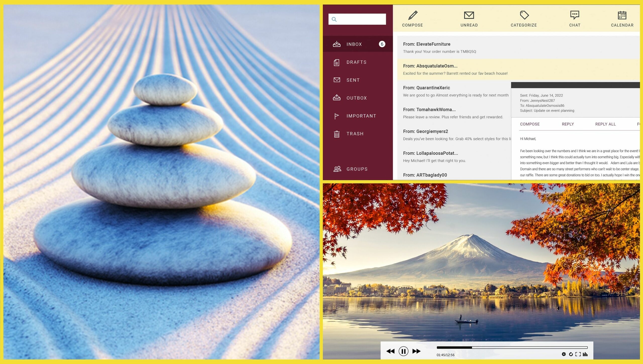This screenshot has width=643, height=364.
Task: Click video fullscreen toggle button
Action: (577, 354)
